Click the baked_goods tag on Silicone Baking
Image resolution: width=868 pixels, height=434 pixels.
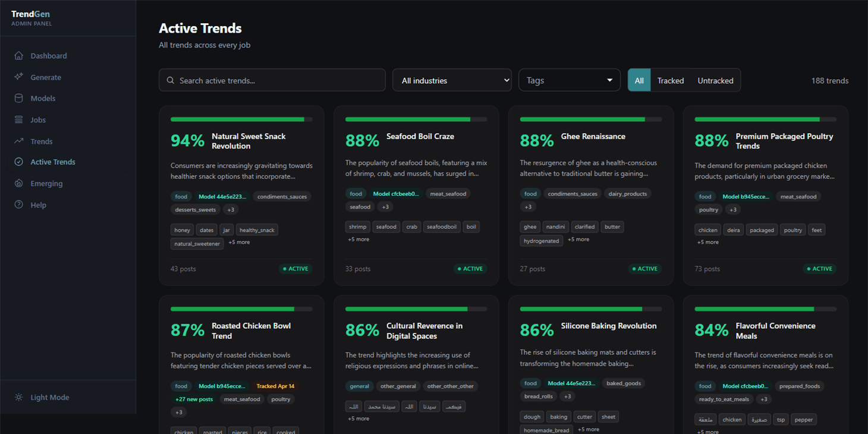click(624, 383)
